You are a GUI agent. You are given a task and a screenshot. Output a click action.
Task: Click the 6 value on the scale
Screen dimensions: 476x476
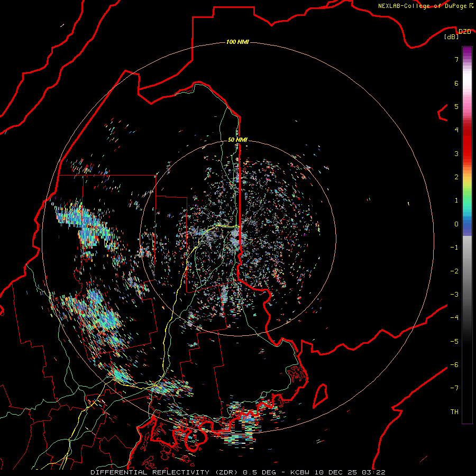tap(456, 83)
